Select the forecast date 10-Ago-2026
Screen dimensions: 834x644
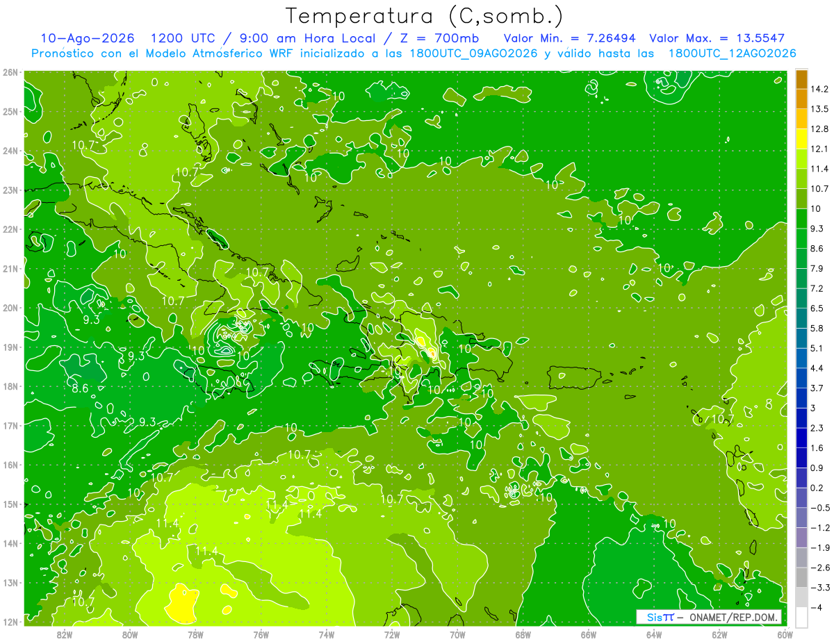click(x=87, y=38)
